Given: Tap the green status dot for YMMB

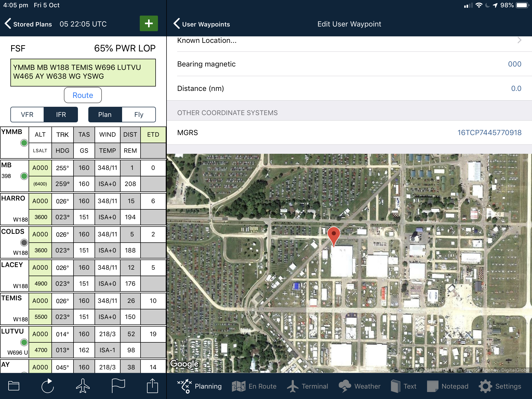Looking at the screenshot, I should [x=24, y=143].
